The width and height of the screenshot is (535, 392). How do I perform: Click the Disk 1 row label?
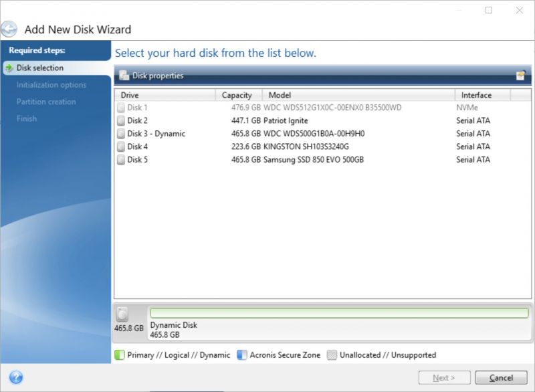coord(137,108)
